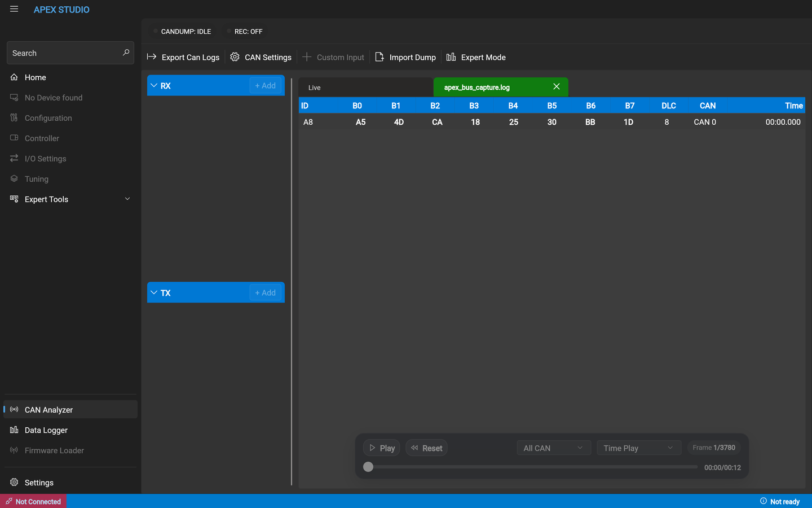Click the No Device found icon

(x=14, y=98)
